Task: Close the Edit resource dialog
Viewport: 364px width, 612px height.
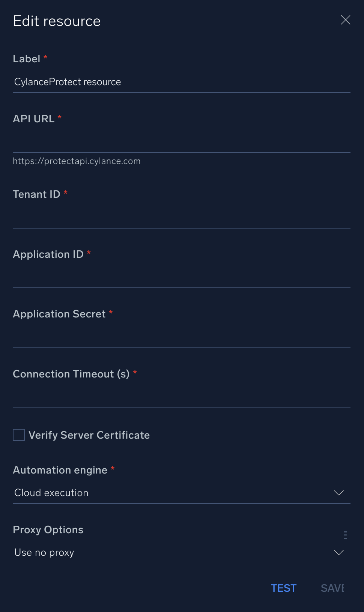Action: 345,20
